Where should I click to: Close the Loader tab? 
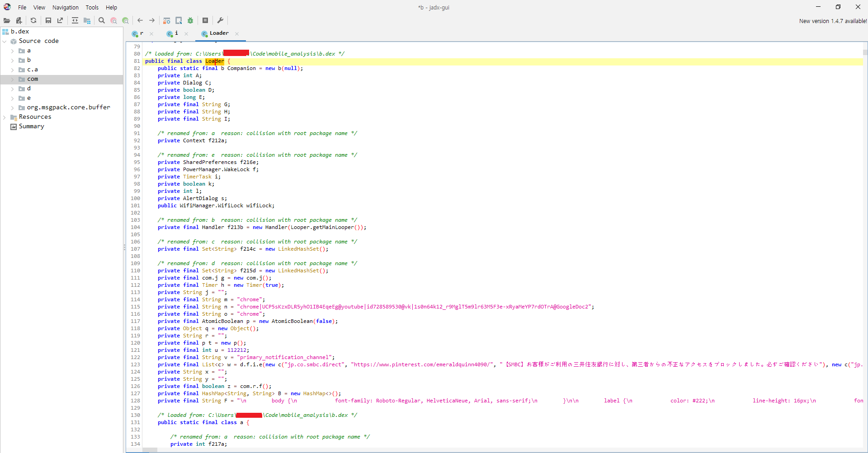[237, 34]
